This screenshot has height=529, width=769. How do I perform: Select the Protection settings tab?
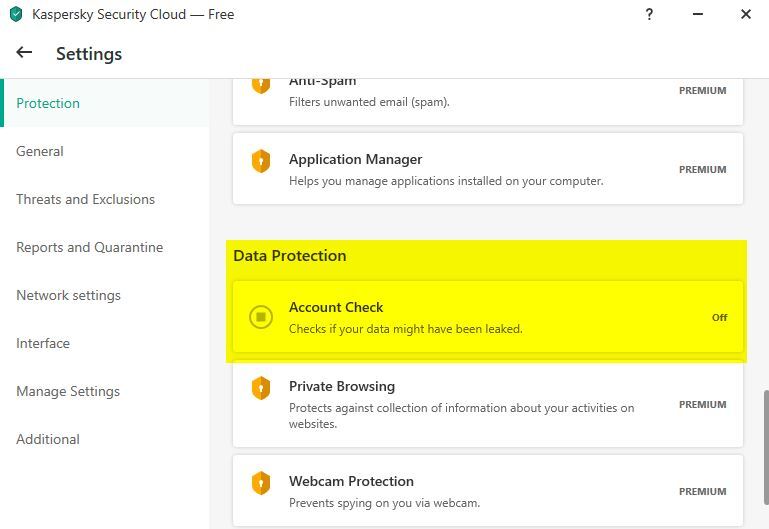click(48, 103)
